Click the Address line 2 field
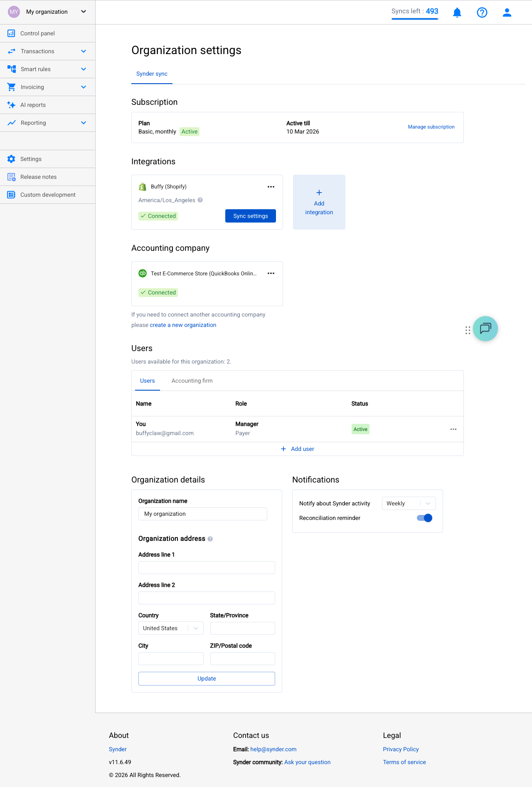The height and width of the screenshot is (787, 532). pyautogui.click(x=207, y=598)
